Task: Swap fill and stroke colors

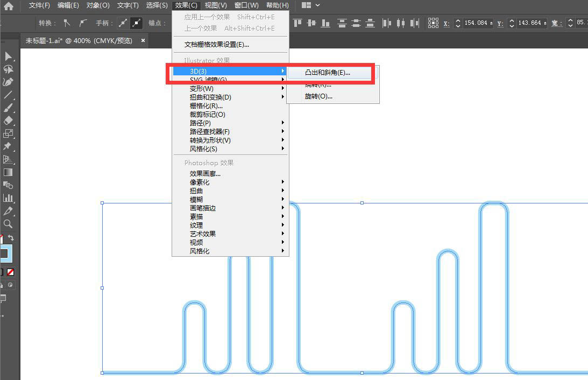Action: pyautogui.click(x=11, y=237)
